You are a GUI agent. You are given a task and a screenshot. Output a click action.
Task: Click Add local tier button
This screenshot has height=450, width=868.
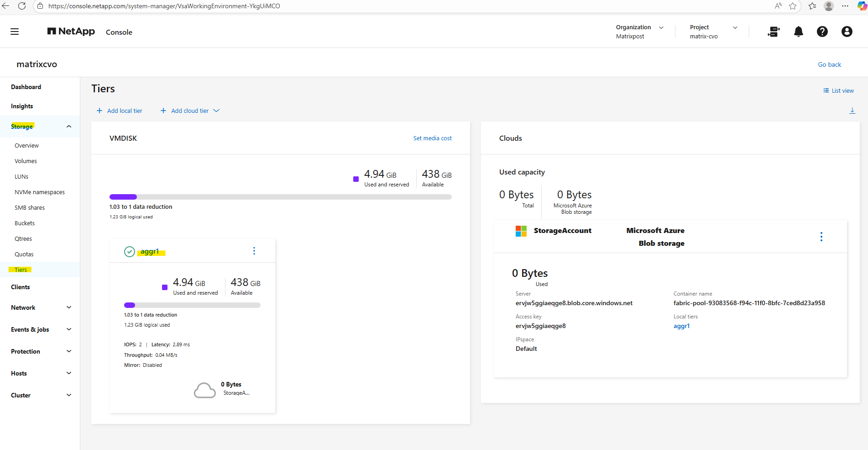120,111
